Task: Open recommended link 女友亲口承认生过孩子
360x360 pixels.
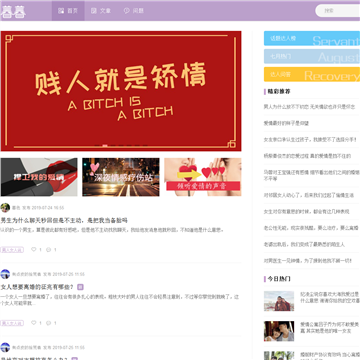Action: tap(310, 140)
